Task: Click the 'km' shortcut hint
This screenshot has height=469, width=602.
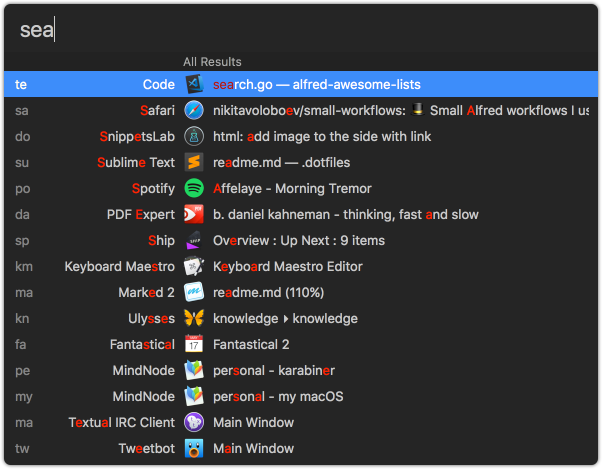Action: [x=24, y=267]
